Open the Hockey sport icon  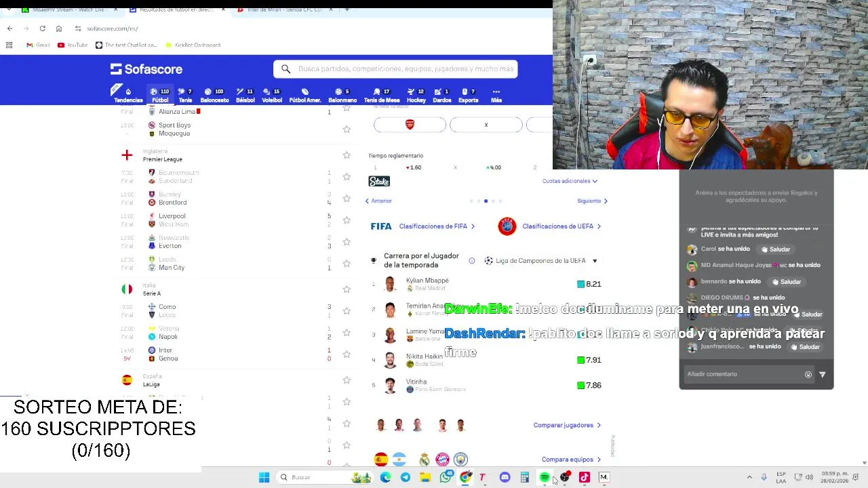(x=416, y=95)
